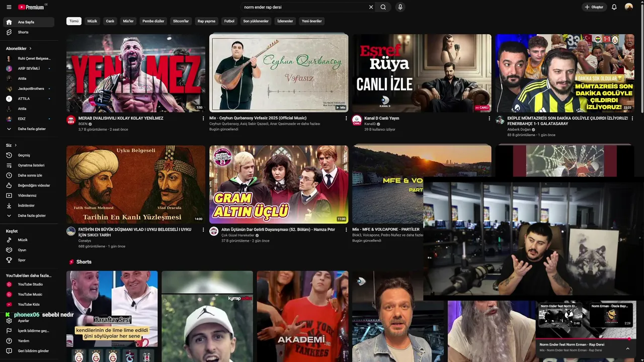
Task: Open Ayarlar settings
Action: 29,321
